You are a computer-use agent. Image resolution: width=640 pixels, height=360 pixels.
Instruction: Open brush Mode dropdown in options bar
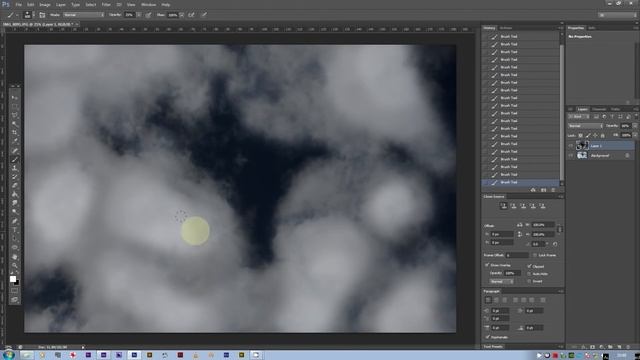tap(84, 15)
